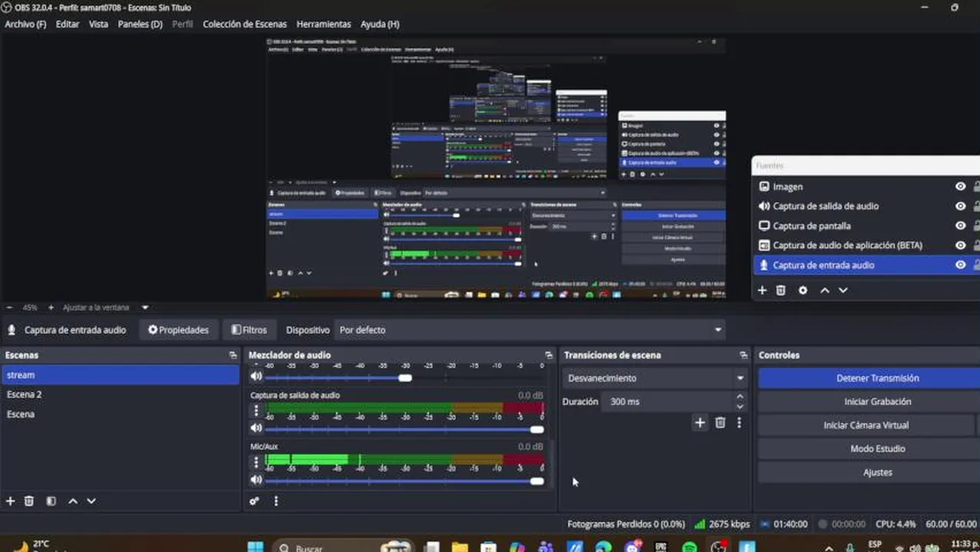The image size is (980, 552).
Task: Mute the mixer channel above Captura de salida de audio
Action: (257, 376)
